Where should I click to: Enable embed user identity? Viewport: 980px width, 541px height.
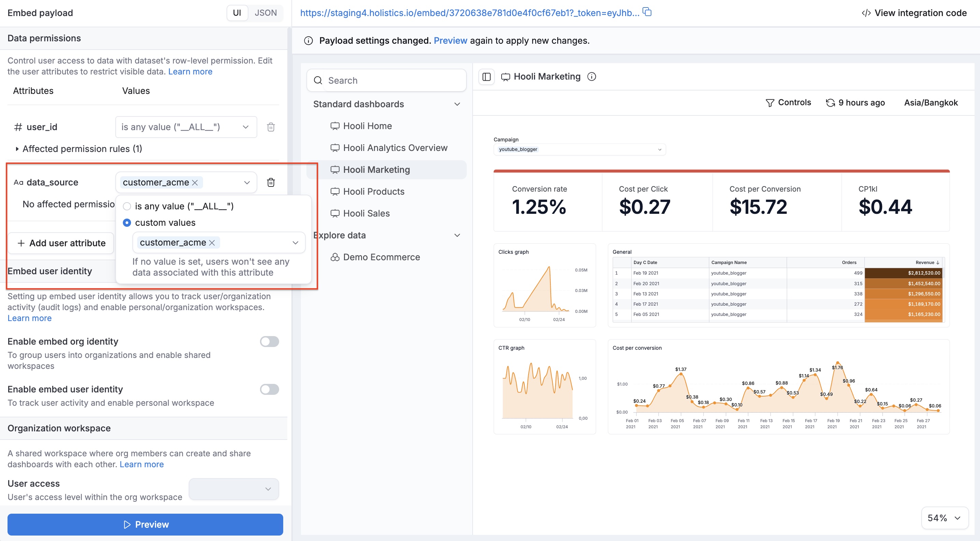click(x=269, y=389)
